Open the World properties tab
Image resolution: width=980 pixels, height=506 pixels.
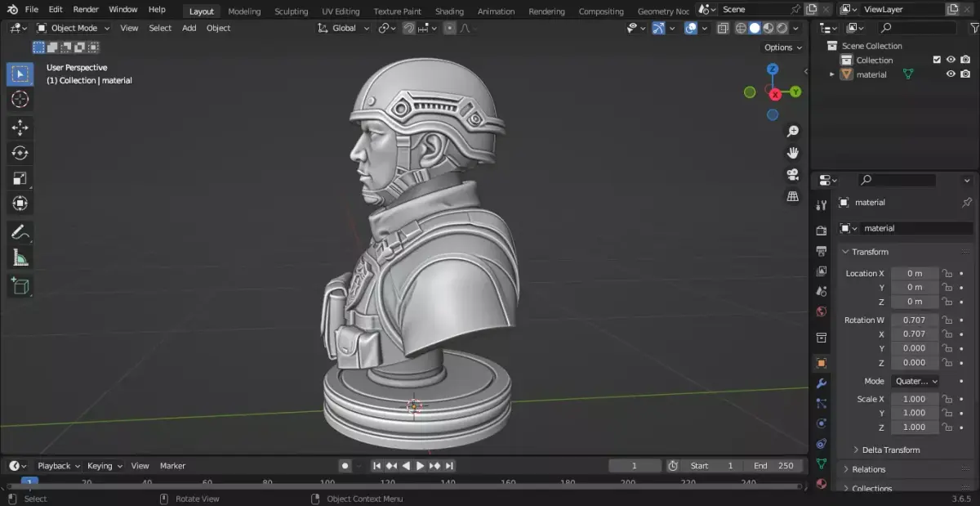pyautogui.click(x=822, y=312)
